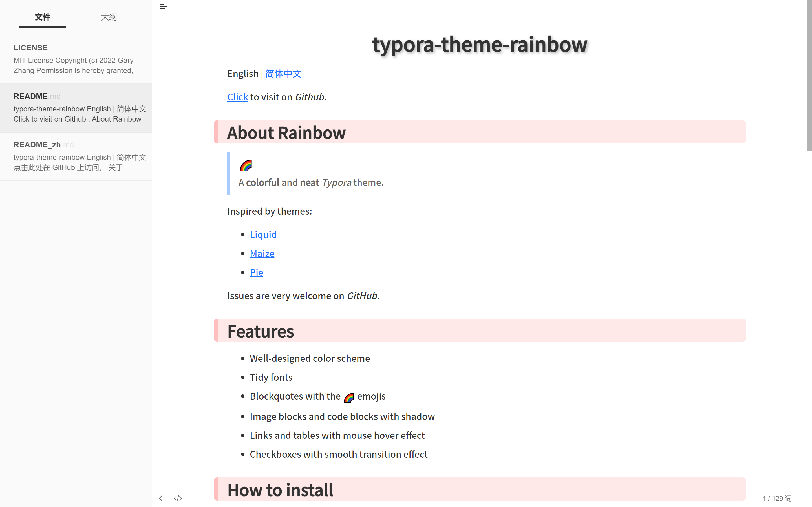Open the Click link to Github
Image resolution: width=812 pixels, height=507 pixels.
(x=237, y=97)
